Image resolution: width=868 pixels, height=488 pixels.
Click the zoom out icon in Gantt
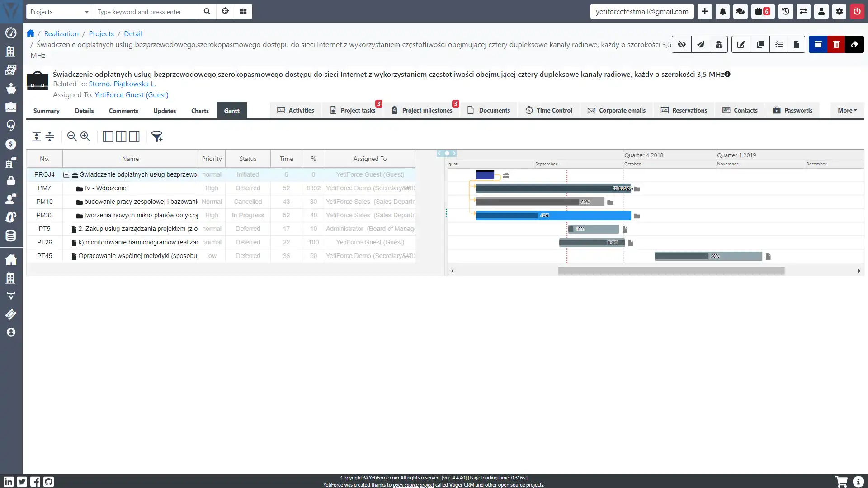tap(72, 136)
